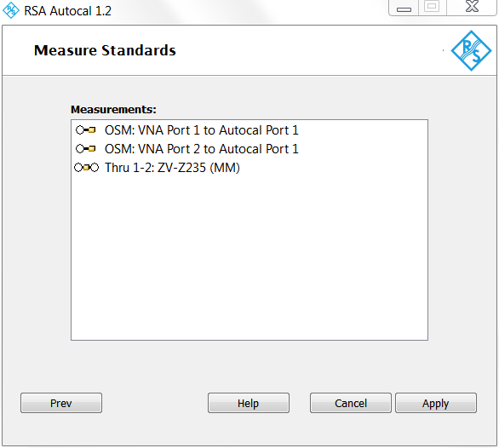The width and height of the screenshot is (499, 448).
Task: Minimize the RSA Autocal window
Action: coord(404,8)
